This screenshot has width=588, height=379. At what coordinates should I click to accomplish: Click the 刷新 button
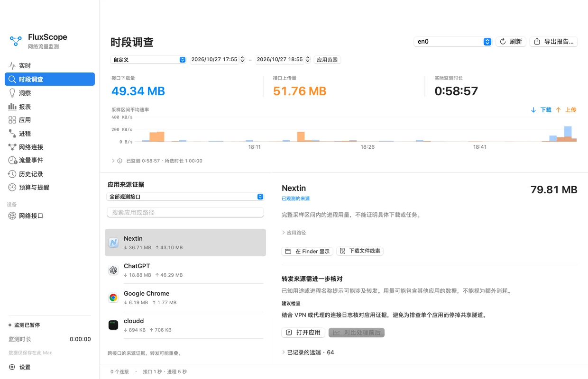pyautogui.click(x=511, y=42)
